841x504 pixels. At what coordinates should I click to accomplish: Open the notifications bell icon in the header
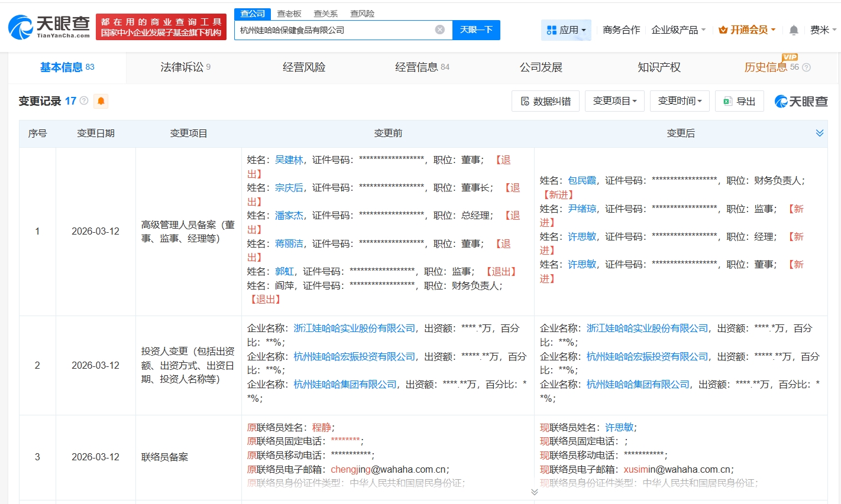[794, 30]
